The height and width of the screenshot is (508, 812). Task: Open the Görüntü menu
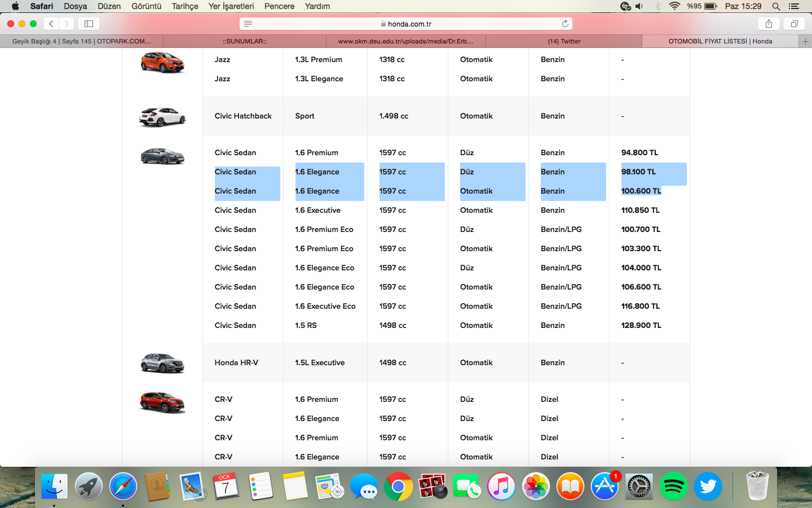(147, 6)
